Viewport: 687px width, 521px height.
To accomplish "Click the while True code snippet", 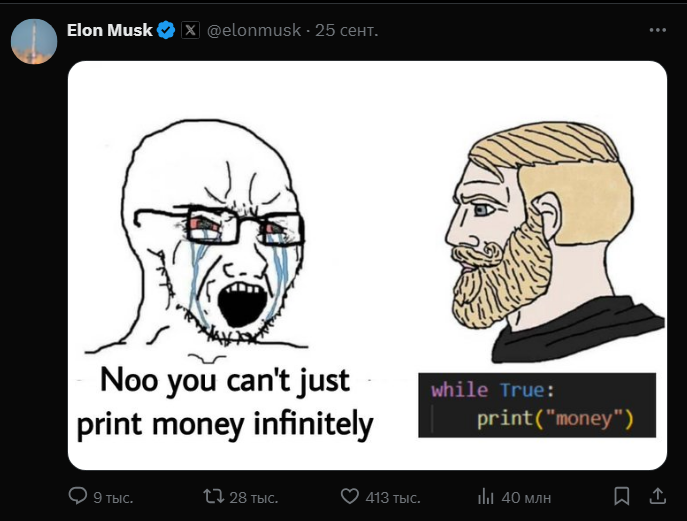I will (x=537, y=405).
